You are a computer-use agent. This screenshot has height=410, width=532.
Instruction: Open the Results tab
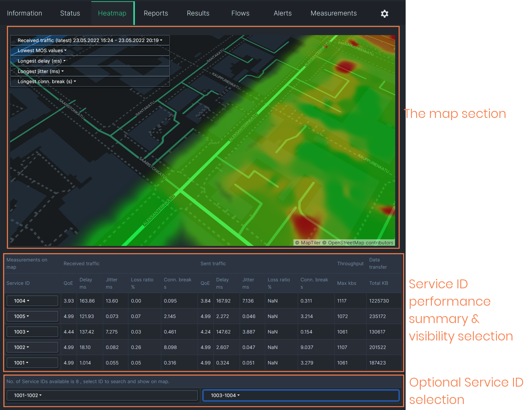click(198, 13)
